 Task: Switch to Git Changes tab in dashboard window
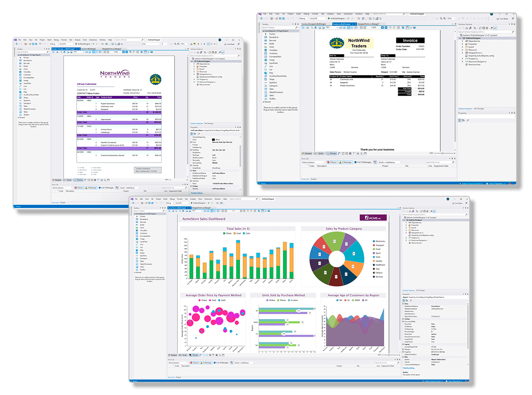point(420,291)
